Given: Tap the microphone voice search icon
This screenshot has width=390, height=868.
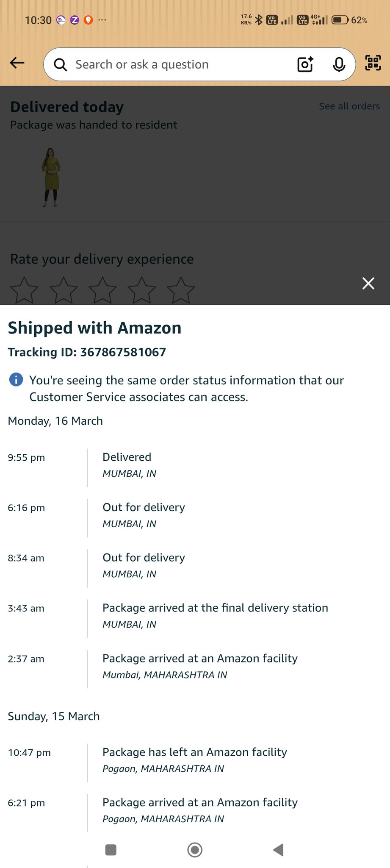Looking at the screenshot, I should (x=339, y=64).
